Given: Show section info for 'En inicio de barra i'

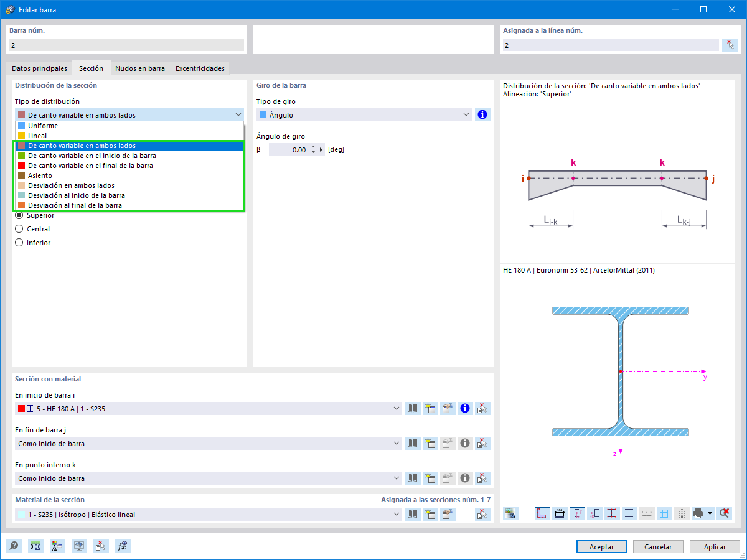Looking at the screenshot, I should [464, 409].
